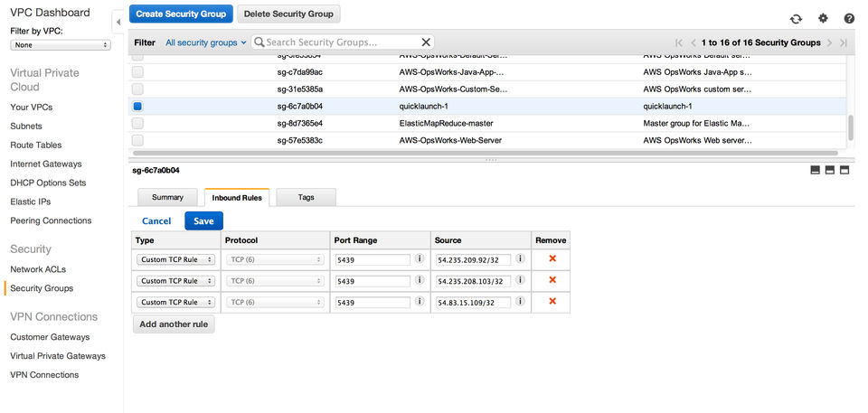The height and width of the screenshot is (413, 868).
Task: Switch to the Tags tab
Action: pyautogui.click(x=307, y=197)
